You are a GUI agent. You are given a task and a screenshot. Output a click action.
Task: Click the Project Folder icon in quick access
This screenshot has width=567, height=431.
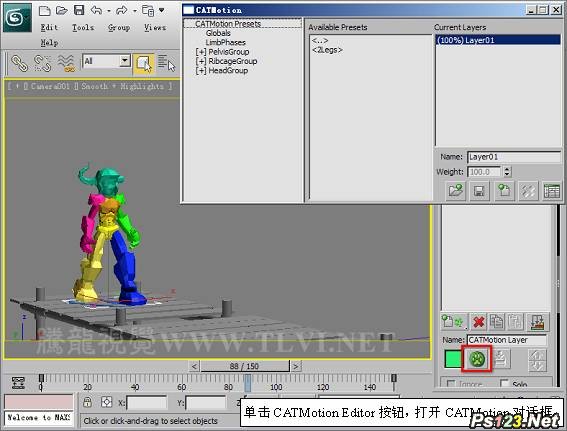coord(148,11)
